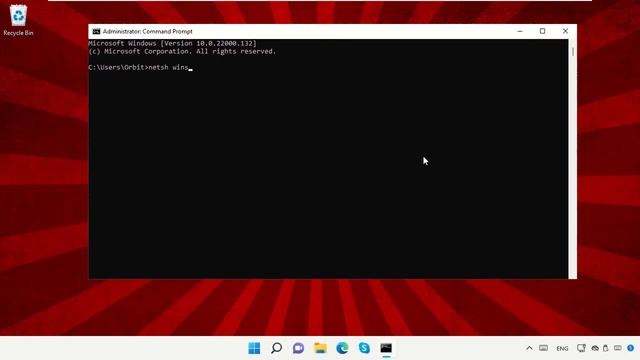Open blue notification badge in tray

click(x=631, y=348)
